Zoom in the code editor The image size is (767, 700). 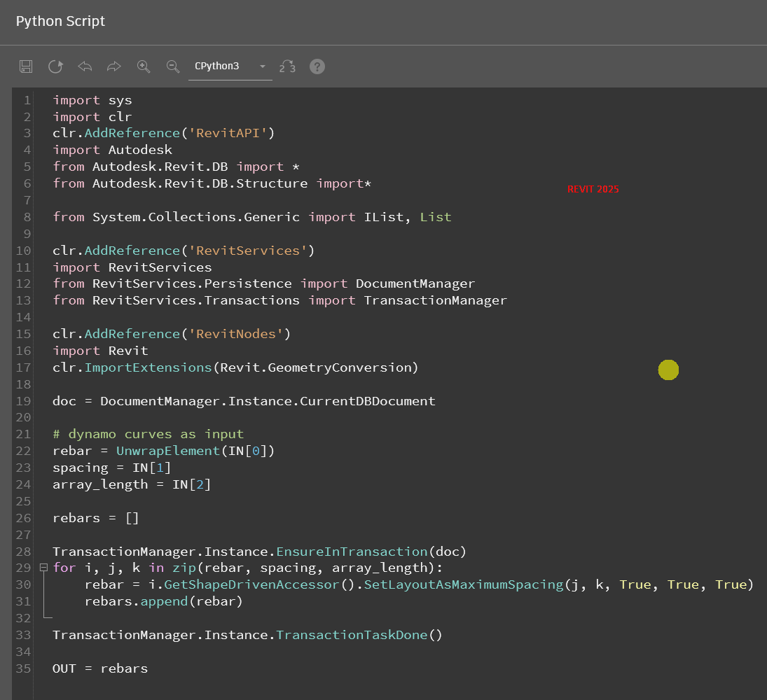144,66
